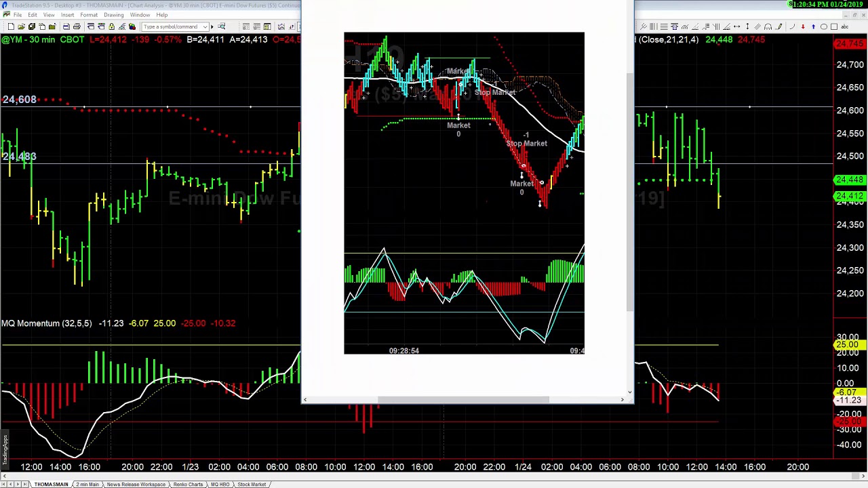
Task: Expand the command bar arrow options
Action: [x=212, y=26]
